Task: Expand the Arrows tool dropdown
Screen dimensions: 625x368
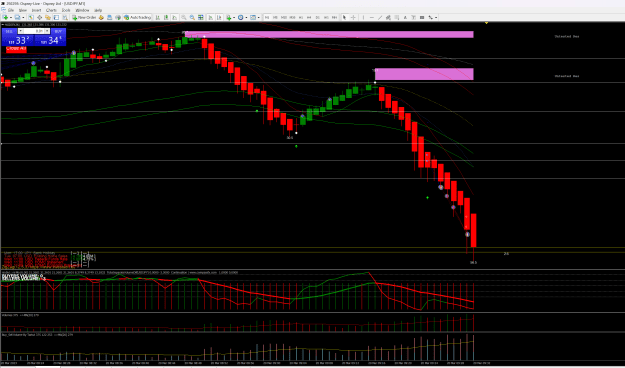Action: (436, 18)
